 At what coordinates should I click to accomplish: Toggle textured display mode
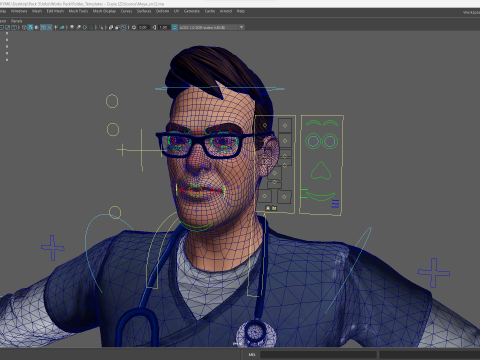[49, 27]
